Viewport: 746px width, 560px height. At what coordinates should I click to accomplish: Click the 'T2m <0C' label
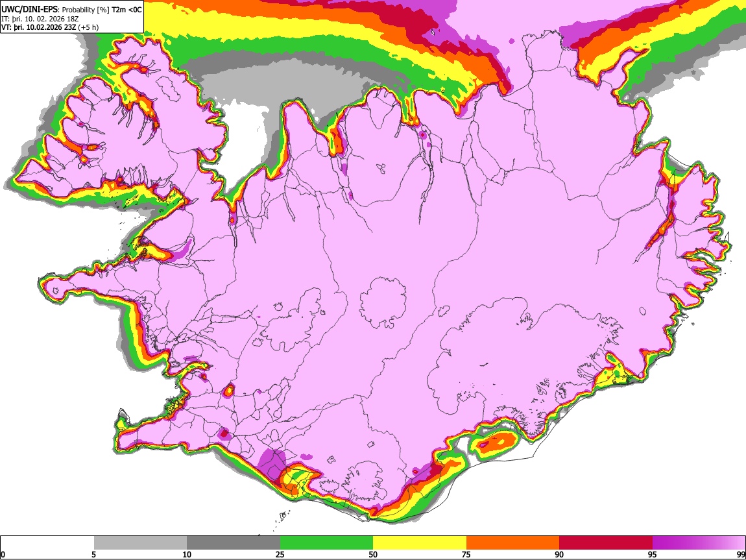[126, 10]
